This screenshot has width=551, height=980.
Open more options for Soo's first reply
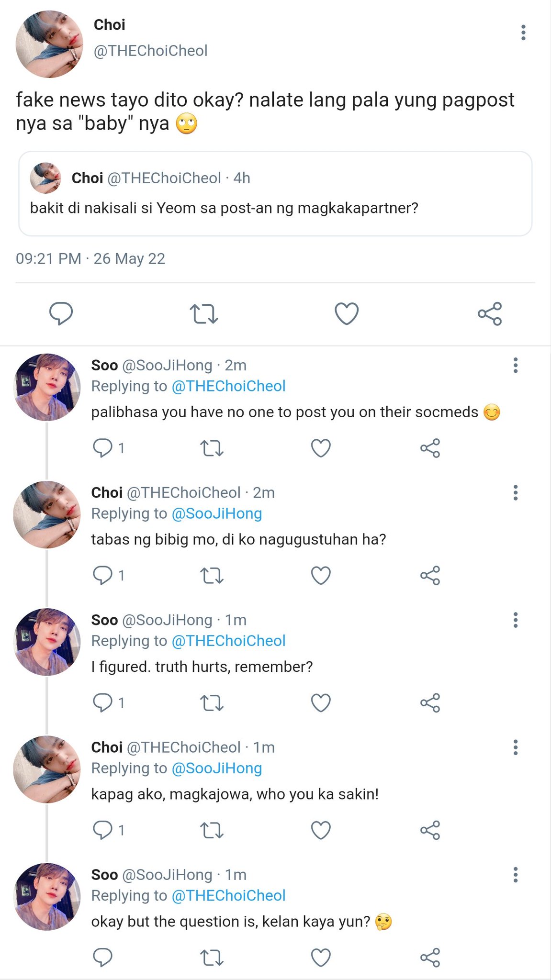pyautogui.click(x=516, y=365)
